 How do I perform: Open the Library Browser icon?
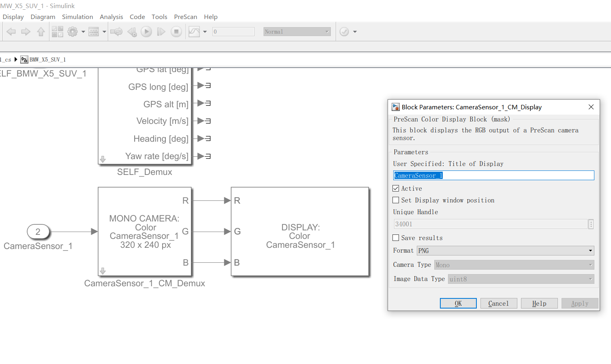(x=58, y=32)
